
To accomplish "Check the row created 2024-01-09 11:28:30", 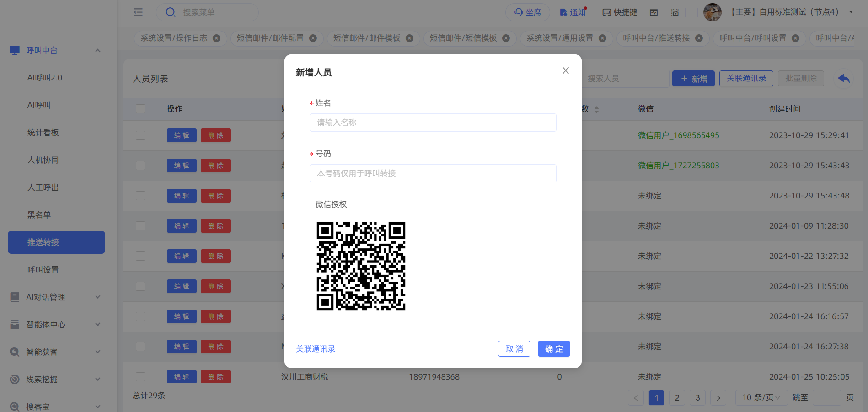I will (x=140, y=226).
